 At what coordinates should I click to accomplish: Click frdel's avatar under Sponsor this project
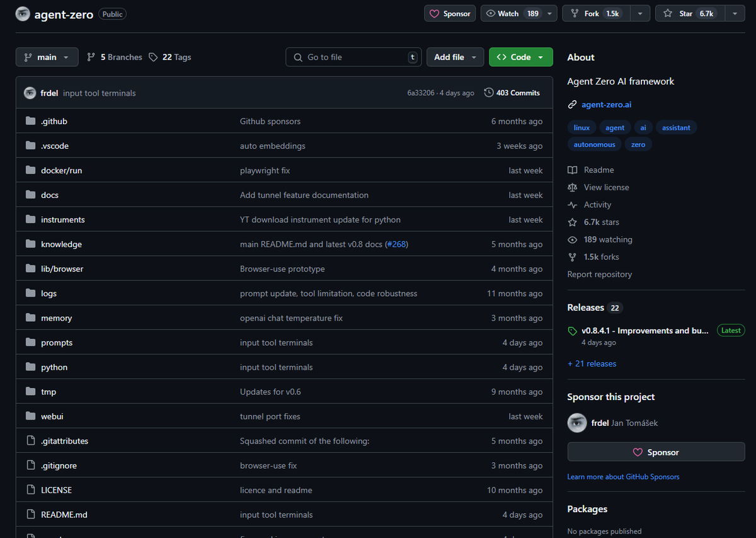[577, 423]
